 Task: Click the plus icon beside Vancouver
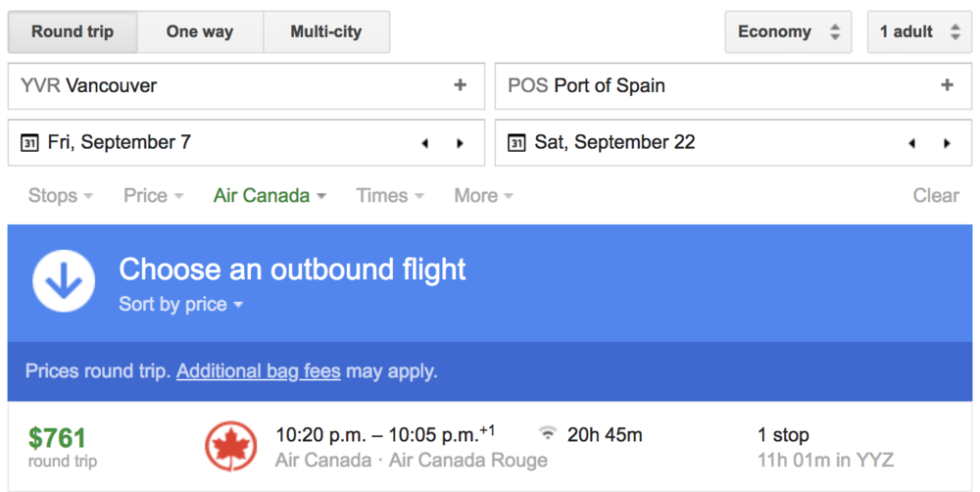[x=460, y=85]
